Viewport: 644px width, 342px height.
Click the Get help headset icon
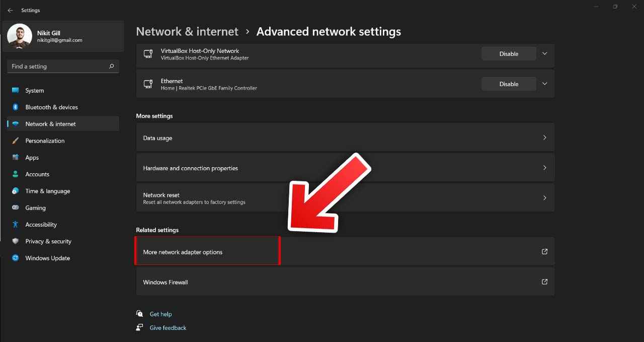point(140,314)
